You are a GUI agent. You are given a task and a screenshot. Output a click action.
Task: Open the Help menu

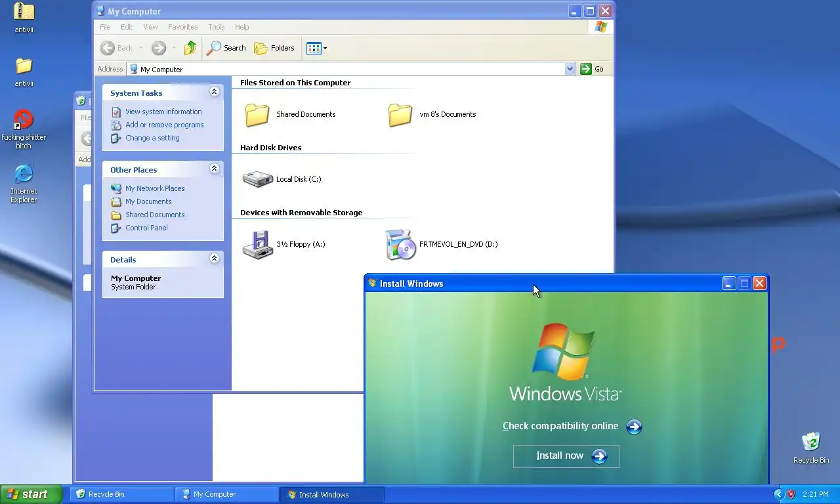(x=241, y=27)
